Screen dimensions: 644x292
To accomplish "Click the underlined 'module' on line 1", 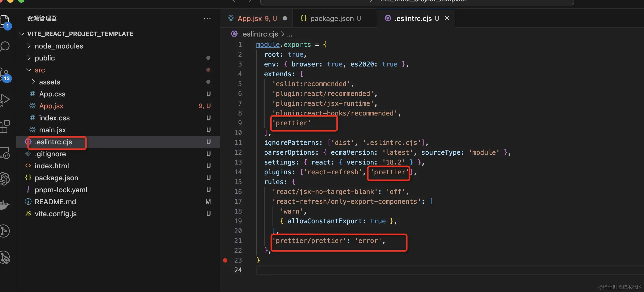I will (x=268, y=44).
